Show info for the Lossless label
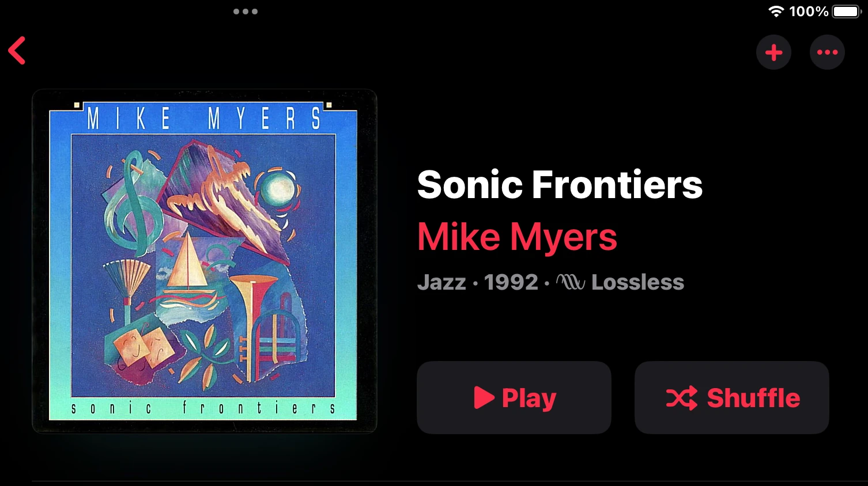The image size is (868, 486). click(637, 282)
